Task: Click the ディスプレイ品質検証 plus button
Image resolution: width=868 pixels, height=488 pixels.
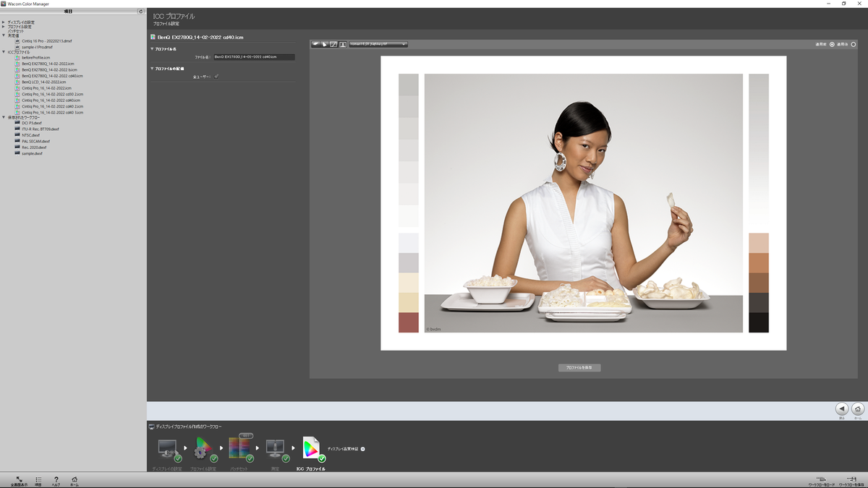Action: click(x=363, y=449)
